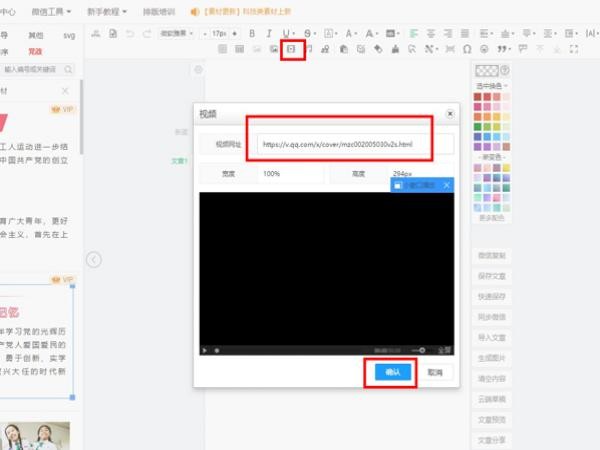600x450 pixels.
Task: Tick the checkbox in blue floating bar
Action: click(398, 186)
